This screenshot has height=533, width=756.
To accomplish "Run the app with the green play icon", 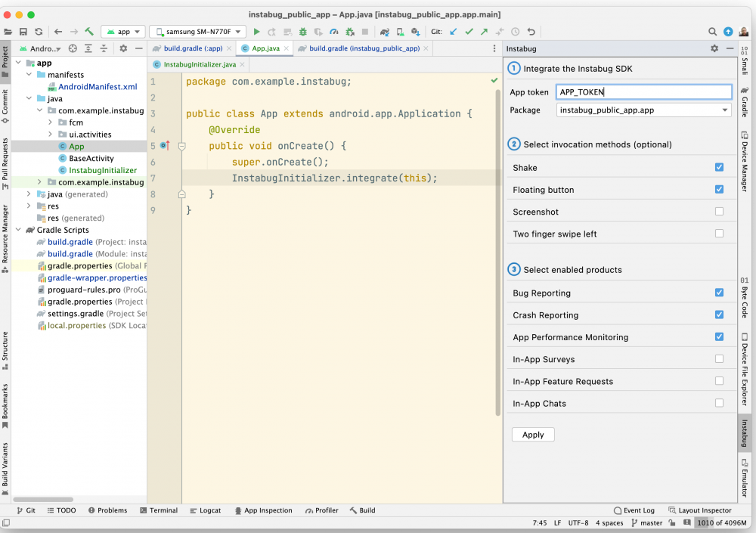I will [256, 32].
